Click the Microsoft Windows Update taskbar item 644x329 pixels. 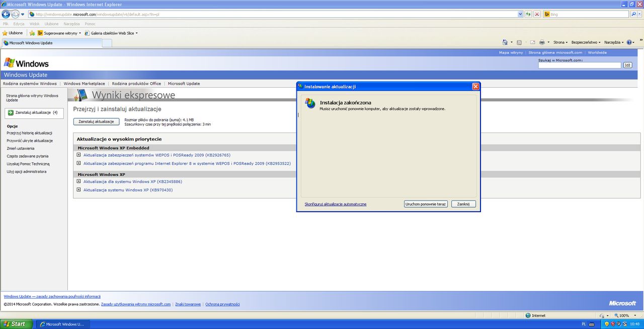click(x=63, y=324)
